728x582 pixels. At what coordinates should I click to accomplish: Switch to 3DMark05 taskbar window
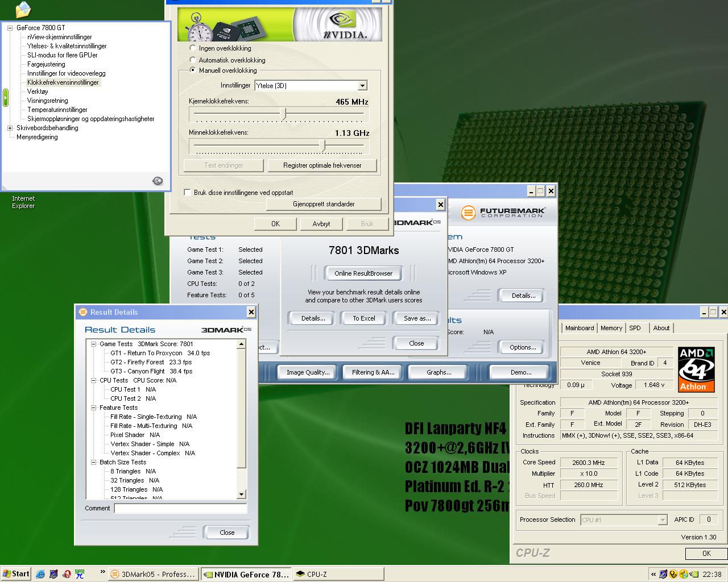pyautogui.click(x=154, y=574)
